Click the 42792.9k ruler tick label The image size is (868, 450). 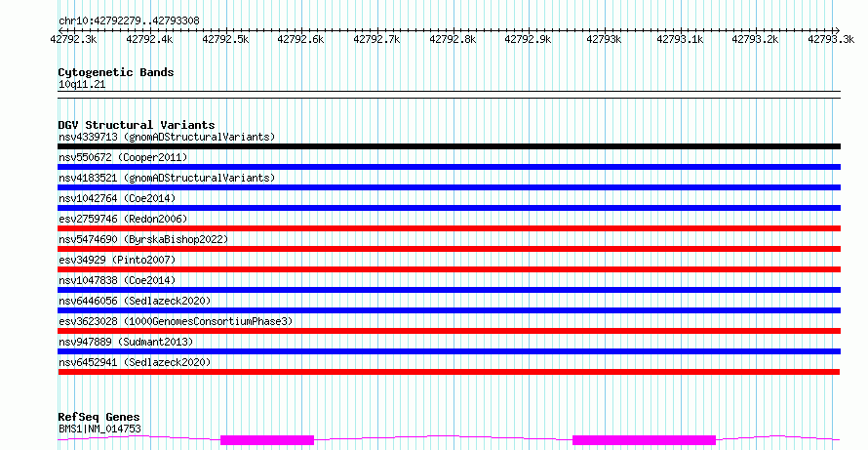pyautogui.click(x=528, y=39)
